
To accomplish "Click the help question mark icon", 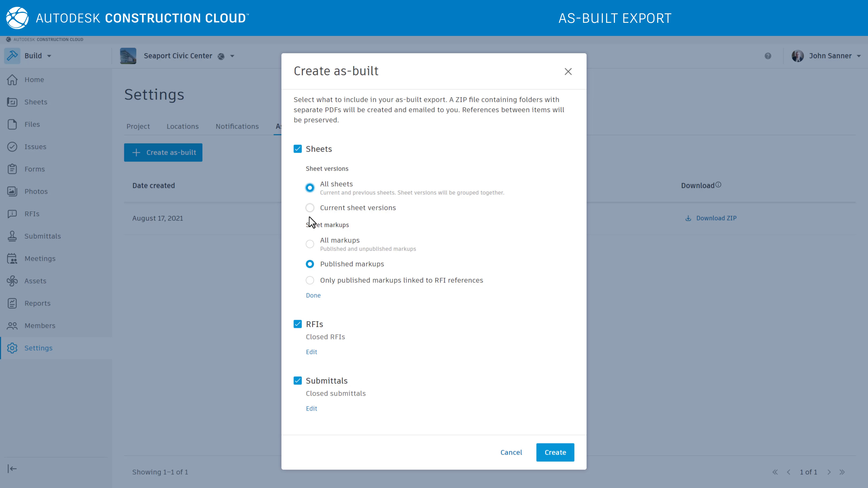I will pyautogui.click(x=768, y=56).
